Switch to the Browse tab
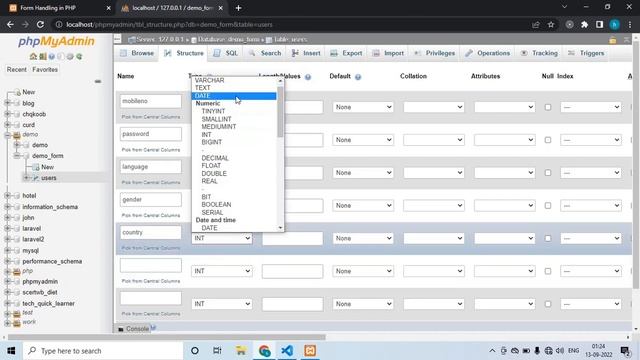This screenshot has width=640, height=360. 138,53
